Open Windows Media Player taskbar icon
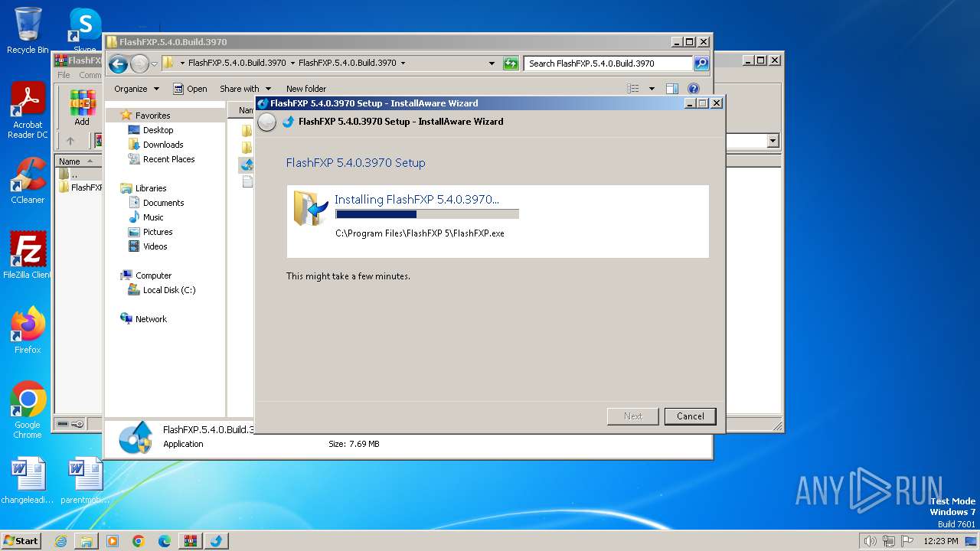 click(113, 541)
